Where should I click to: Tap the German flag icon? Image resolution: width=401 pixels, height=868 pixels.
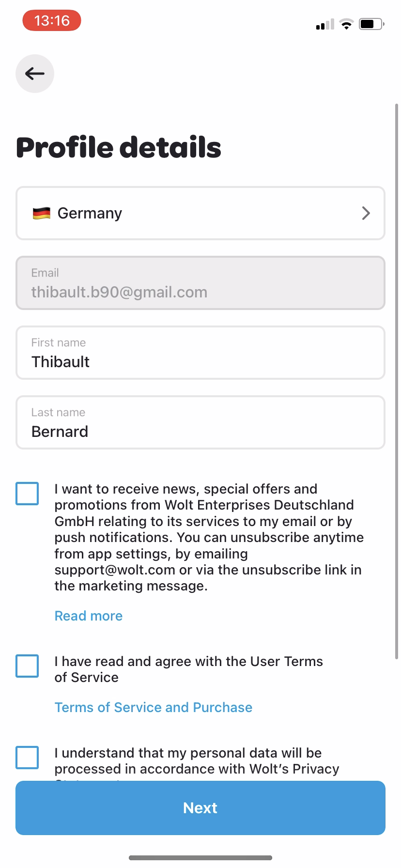(42, 213)
